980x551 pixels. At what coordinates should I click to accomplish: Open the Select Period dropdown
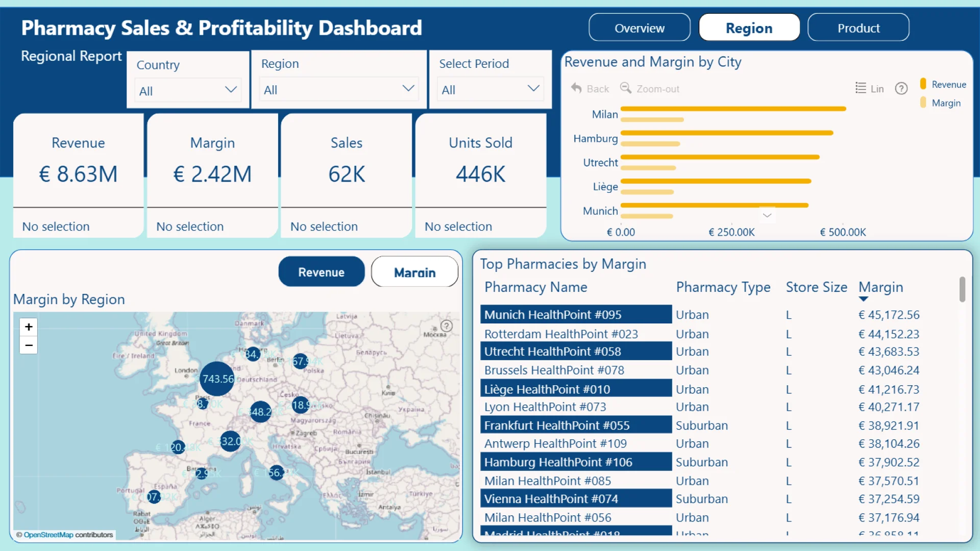[490, 89]
